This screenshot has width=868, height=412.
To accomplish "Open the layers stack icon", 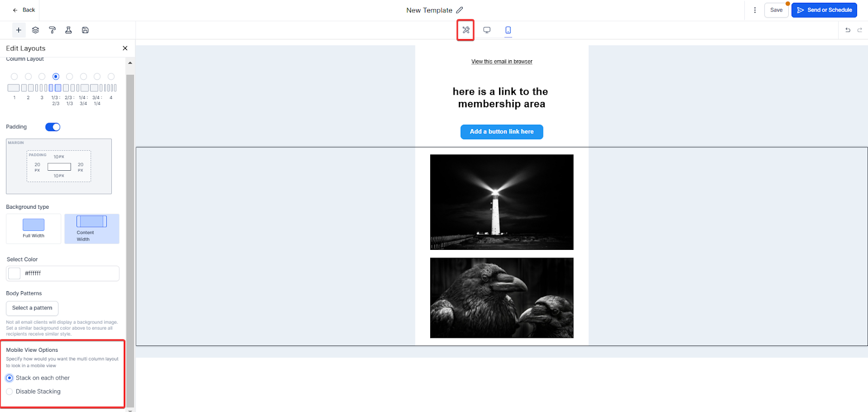I will click(35, 30).
